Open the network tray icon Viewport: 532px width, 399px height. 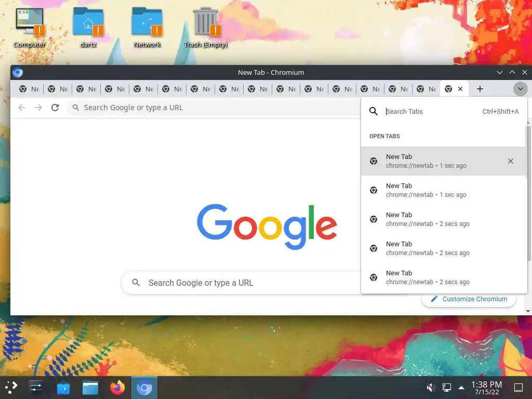(x=446, y=388)
